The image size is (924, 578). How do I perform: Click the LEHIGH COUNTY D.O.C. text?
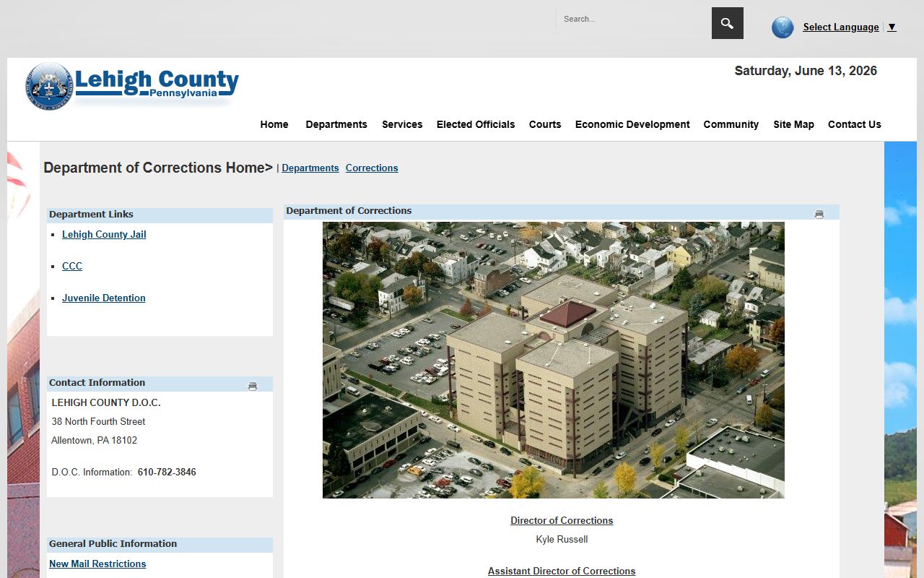tap(106, 402)
